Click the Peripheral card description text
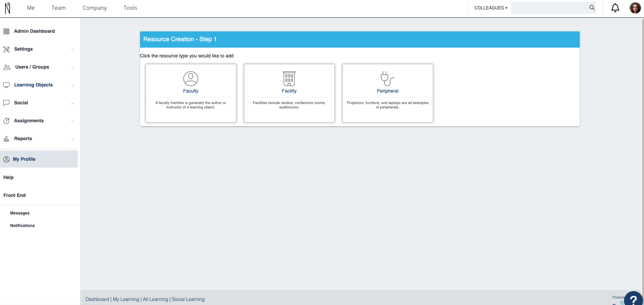 coord(388,105)
